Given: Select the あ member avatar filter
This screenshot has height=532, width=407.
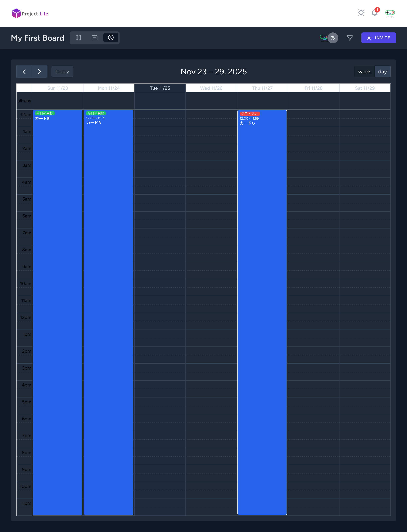Looking at the screenshot, I should point(333,38).
